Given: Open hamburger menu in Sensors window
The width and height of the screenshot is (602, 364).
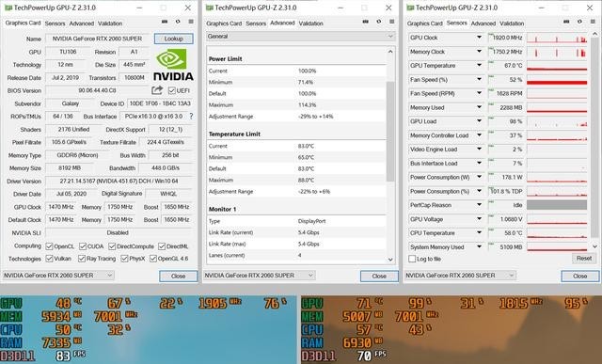Looking at the screenshot, I should point(593,22).
